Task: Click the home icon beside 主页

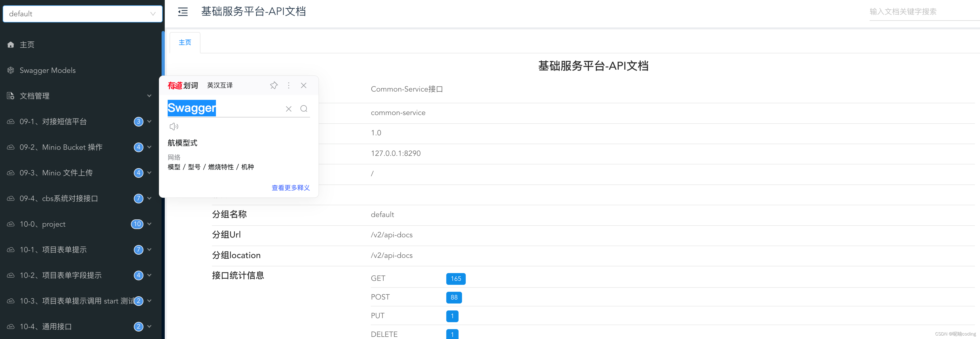Action: pyautogui.click(x=11, y=45)
